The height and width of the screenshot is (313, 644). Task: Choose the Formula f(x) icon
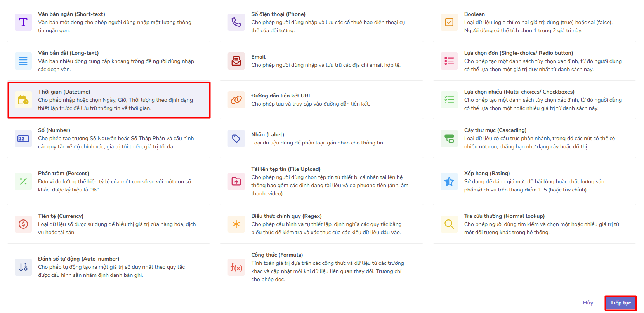[236, 267]
